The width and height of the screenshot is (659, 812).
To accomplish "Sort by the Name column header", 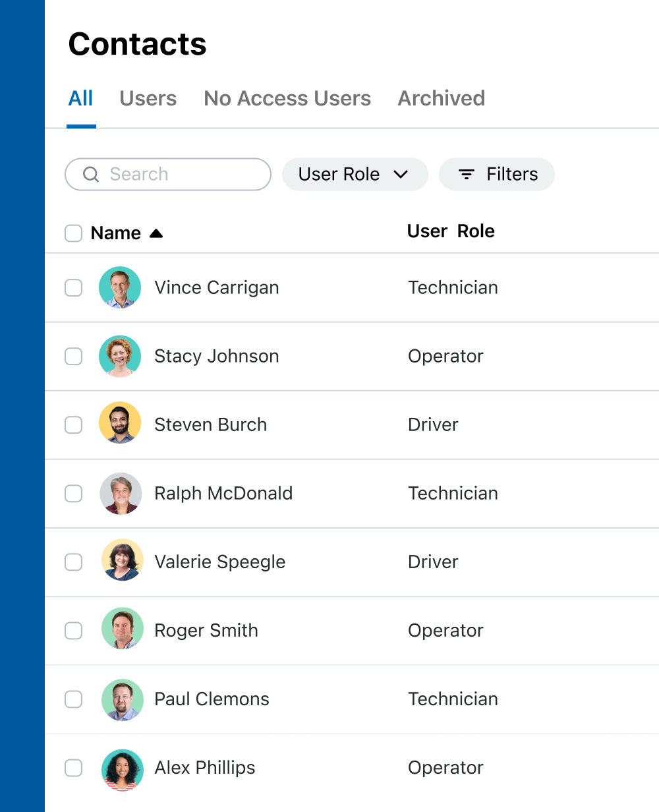I will coord(116,233).
